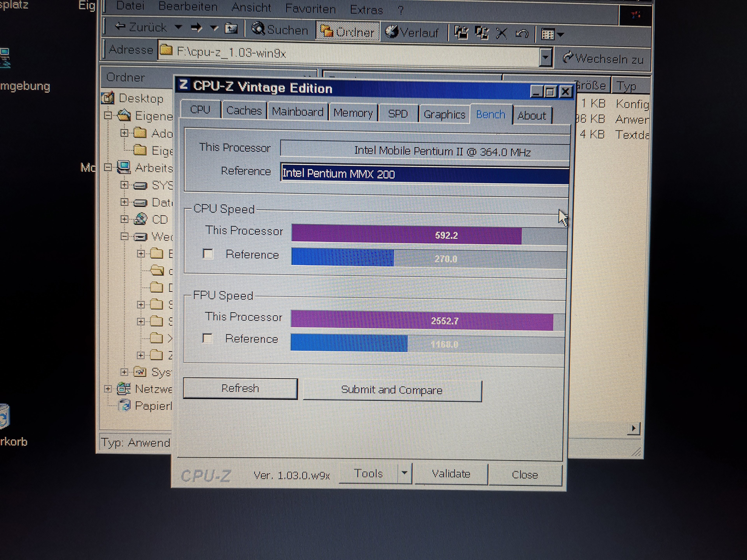Open the Favoriten menu
Image resolution: width=747 pixels, height=560 pixels.
coord(310,9)
